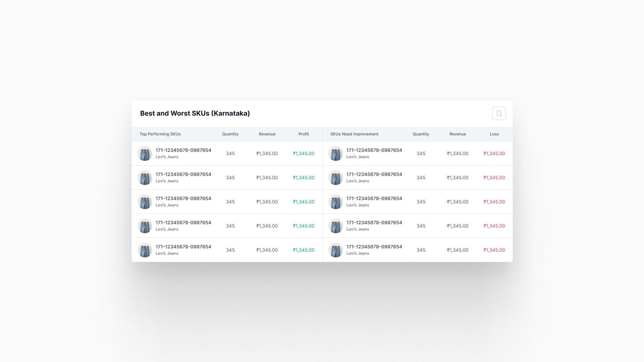644x362 pixels.
Task: Click the red loss value in last row
Action: click(x=494, y=250)
